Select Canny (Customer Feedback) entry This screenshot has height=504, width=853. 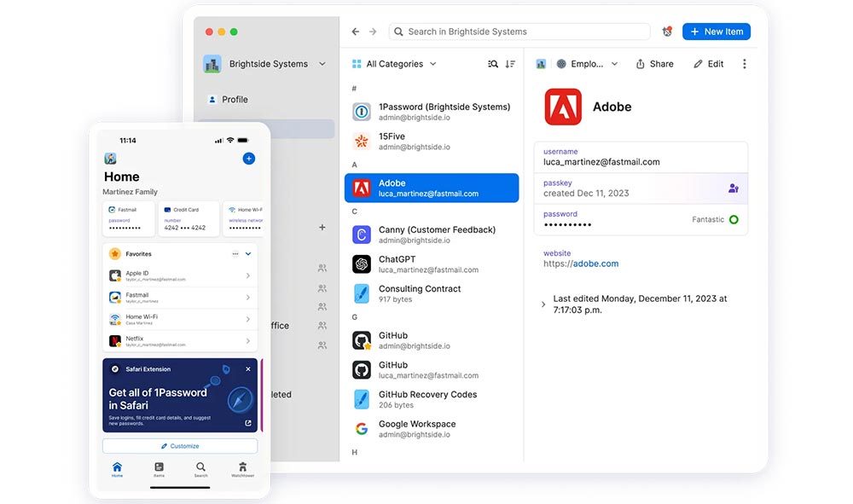click(x=432, y=235)
